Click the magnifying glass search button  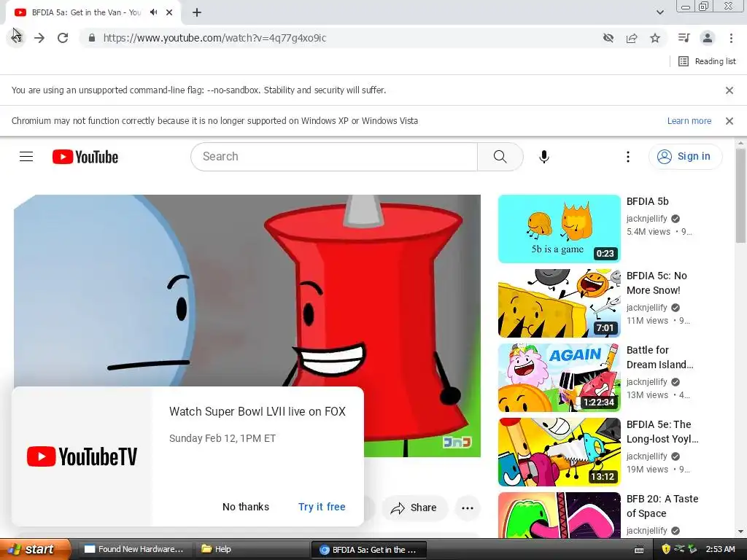pos(500,157)
